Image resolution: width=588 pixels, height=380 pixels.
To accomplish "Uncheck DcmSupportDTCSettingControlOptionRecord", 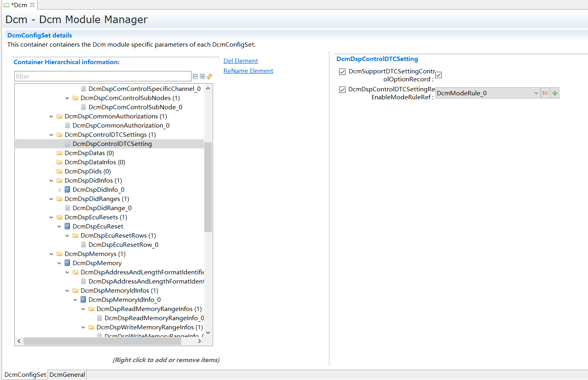I will pyautogui.click(x=342, y=72).
